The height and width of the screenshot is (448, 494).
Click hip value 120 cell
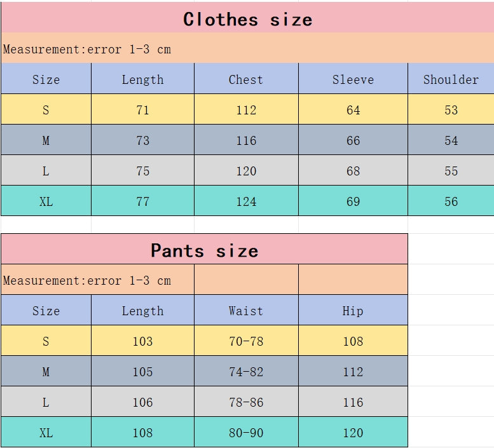coord(353,433)
